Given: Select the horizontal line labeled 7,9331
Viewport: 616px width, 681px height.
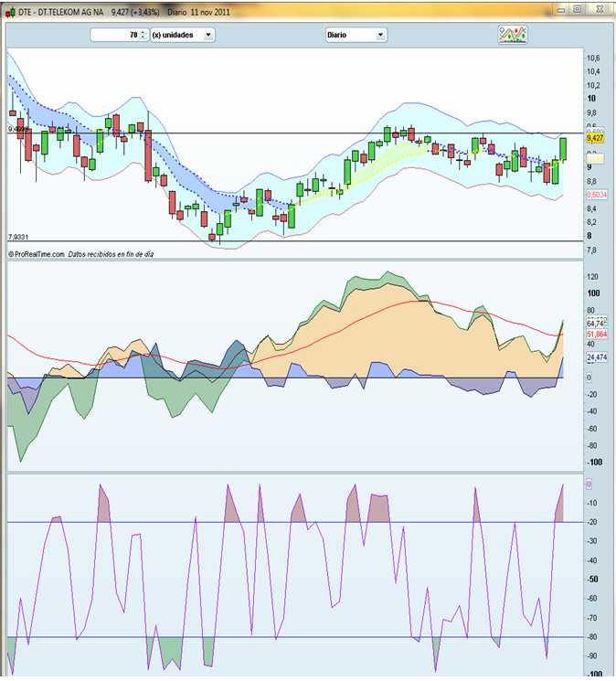Looking at the screenshot, I should (274, 241).
